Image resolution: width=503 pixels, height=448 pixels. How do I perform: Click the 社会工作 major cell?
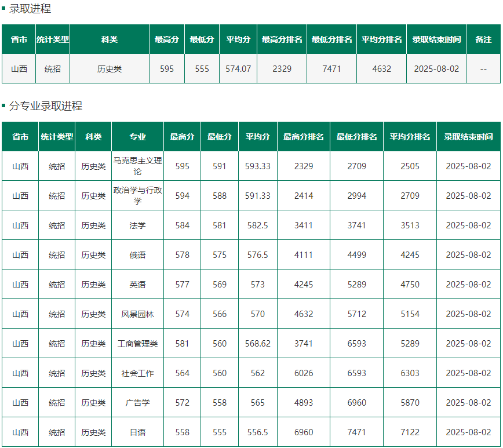click(x=137, y=373)
